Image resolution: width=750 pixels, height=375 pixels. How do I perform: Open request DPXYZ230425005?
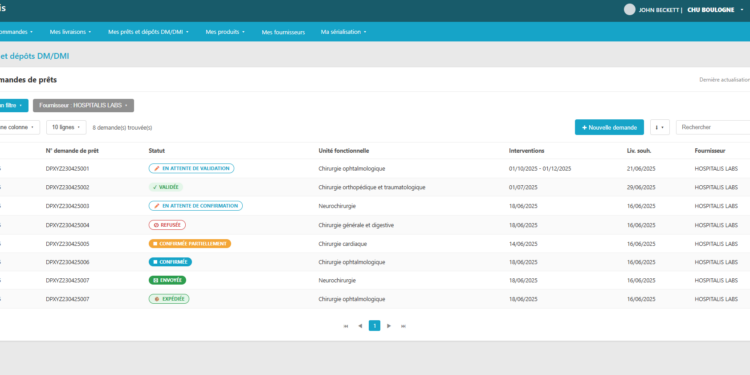pyautogui.click(x=67, y=244)
